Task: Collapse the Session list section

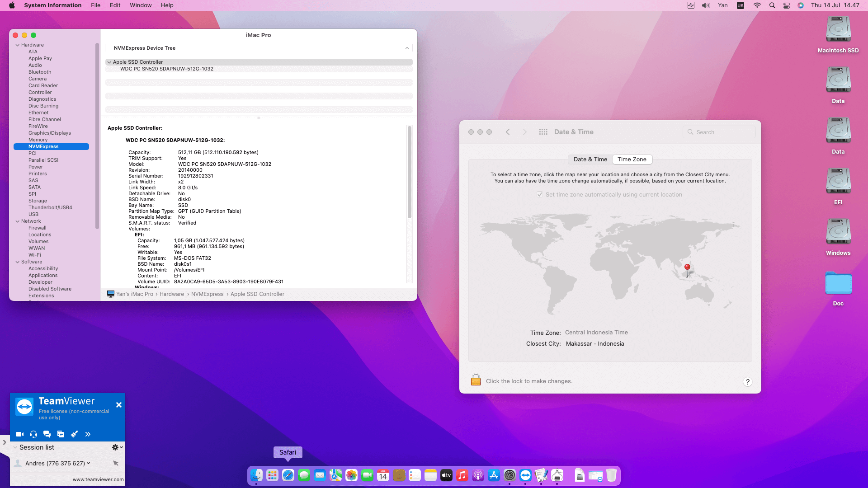Action: [x=15, y=447]
